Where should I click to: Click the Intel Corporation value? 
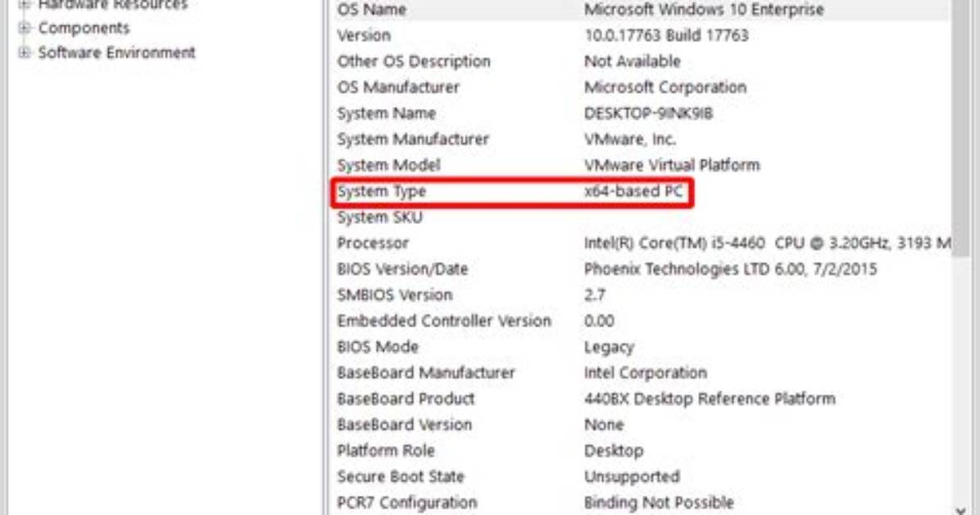[645, 373]
